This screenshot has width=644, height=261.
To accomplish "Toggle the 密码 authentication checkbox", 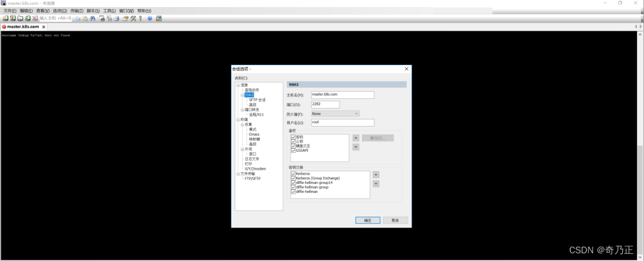I will click(x=293, y=137).
